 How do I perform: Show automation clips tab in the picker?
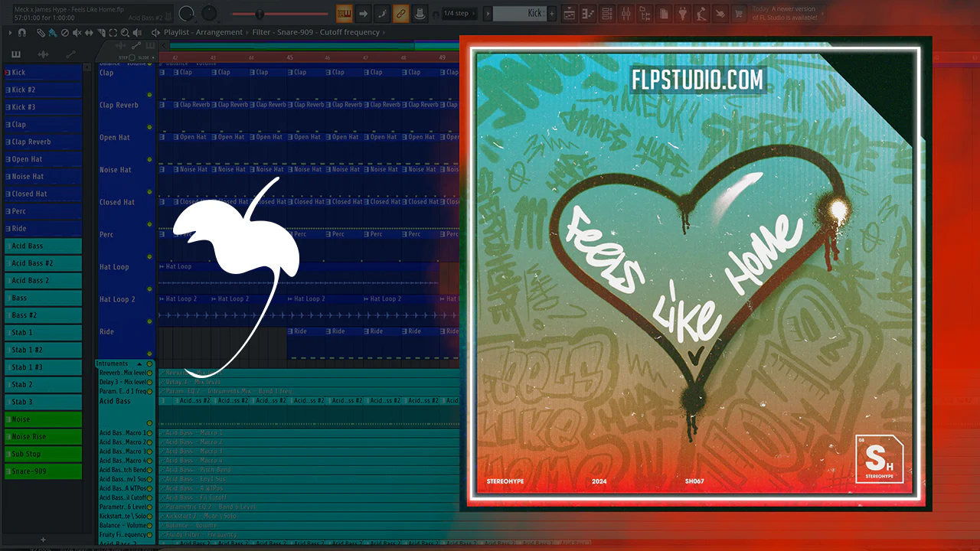pos(70,54)
